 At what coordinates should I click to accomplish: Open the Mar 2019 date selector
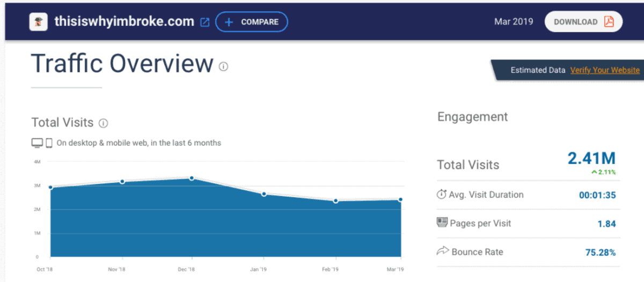pos(514,22)
